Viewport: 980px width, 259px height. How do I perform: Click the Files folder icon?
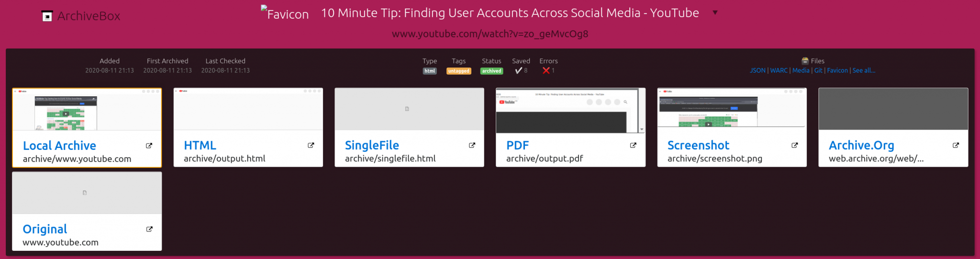click(805, 61)
